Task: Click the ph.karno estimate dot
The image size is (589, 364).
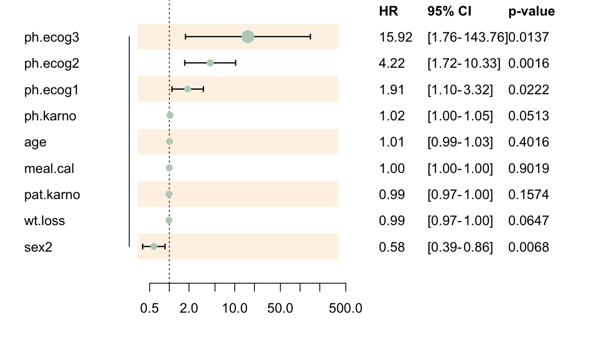Action: [170, 115]
